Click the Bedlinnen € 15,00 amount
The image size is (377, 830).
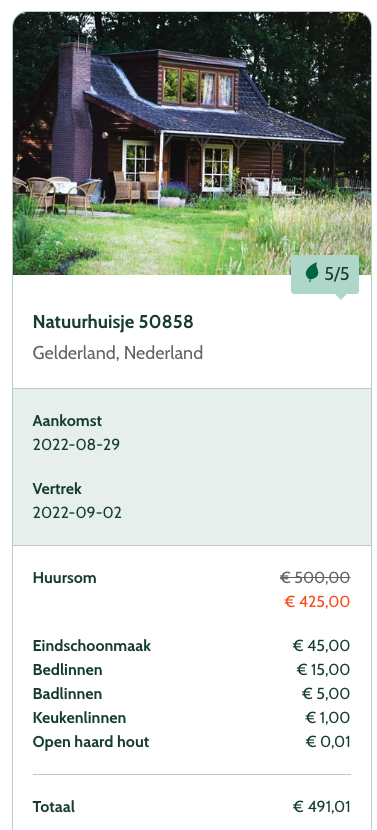pos(324,670)
